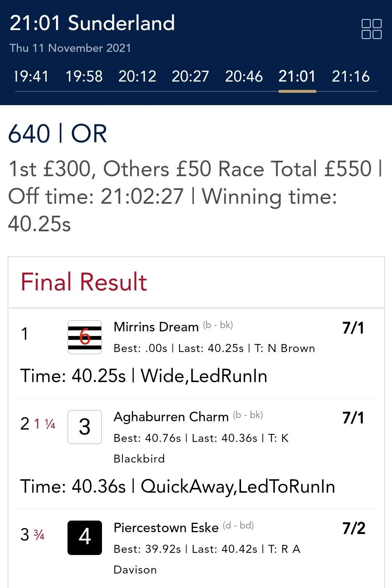392x588 pixels.
Task: Tap the QuickAway,LedToRunIn race comment
Action: point(238,486)
